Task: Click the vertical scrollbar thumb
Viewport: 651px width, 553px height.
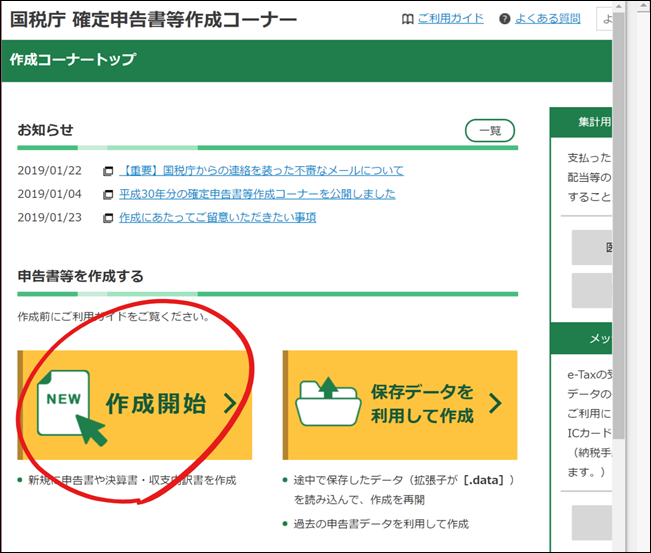Action: pyautogui.click(x=619, y=225)
